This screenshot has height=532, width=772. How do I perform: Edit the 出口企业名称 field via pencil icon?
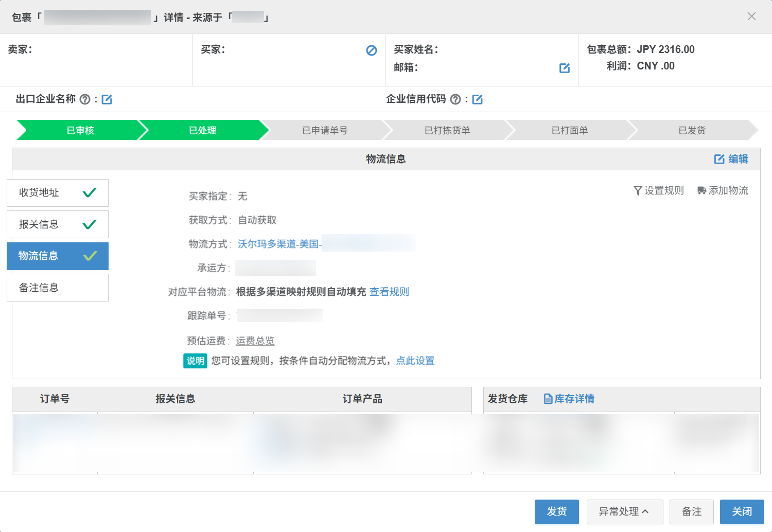[x=107, y=99]
